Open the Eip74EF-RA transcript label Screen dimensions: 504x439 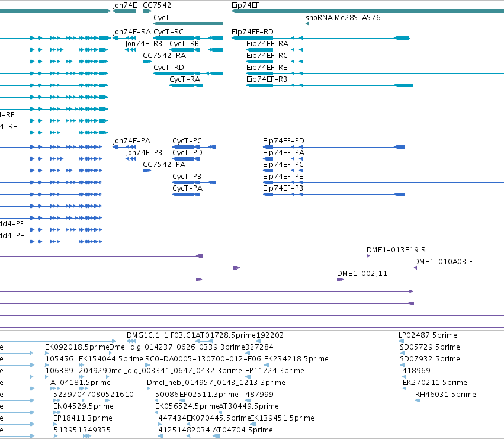click(x=268, y=44)
